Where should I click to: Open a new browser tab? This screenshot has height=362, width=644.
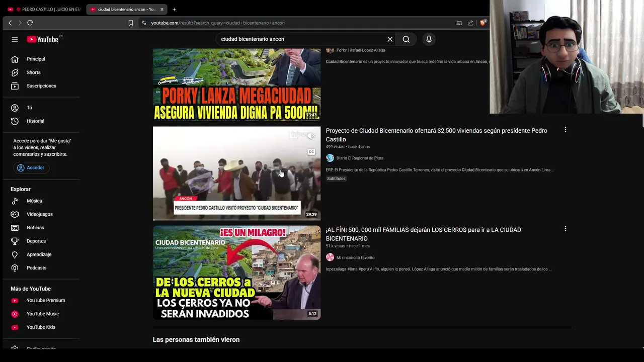click(174, 9)
